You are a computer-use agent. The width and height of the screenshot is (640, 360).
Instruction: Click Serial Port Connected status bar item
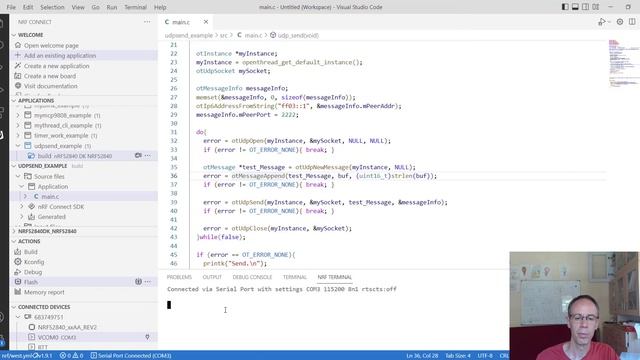tap(131, 356)
